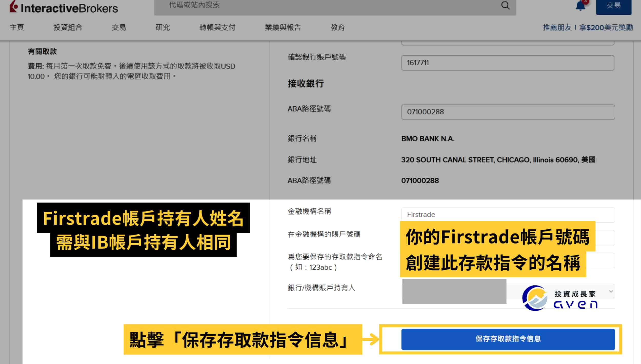
Task: Open the 教育 section
Action: pyautogui.click(x=337, y=27)
